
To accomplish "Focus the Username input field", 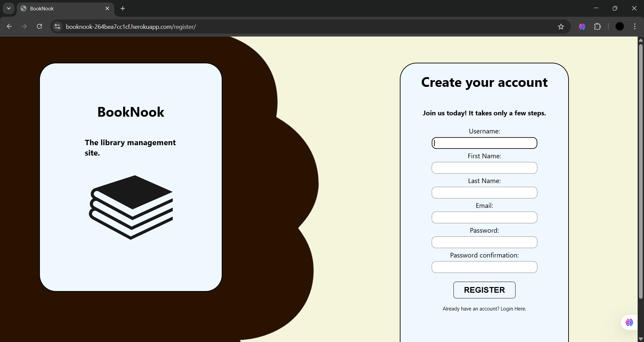I will (x=484, y=143).
